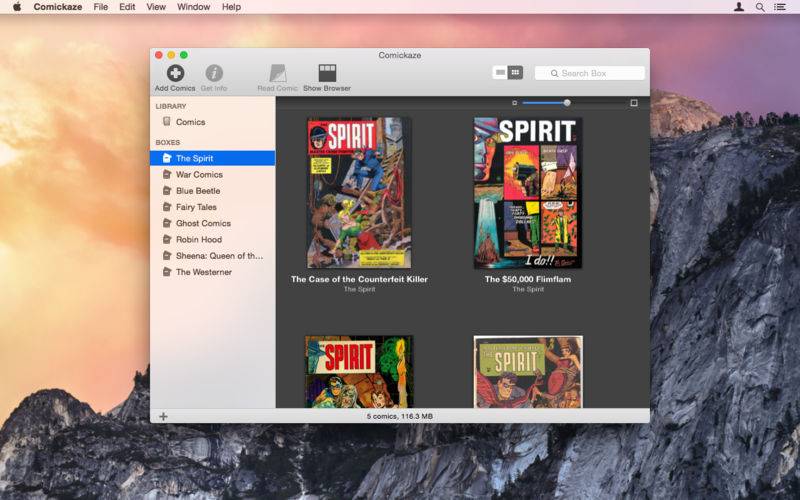Screen dimensions: 800x500
Task: Click the large thumbnail size icon
Action: (634, 103)
